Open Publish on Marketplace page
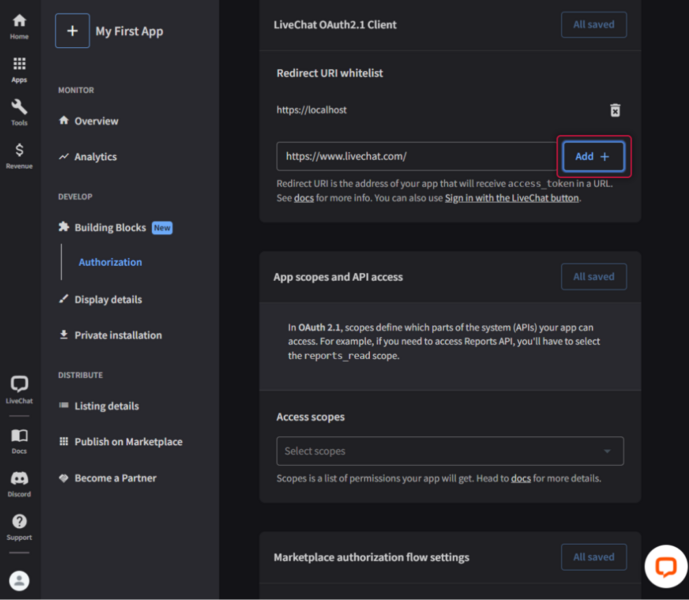Image resolution: width=689 pixels, height=600 pixels. click(x=128, y=442)
